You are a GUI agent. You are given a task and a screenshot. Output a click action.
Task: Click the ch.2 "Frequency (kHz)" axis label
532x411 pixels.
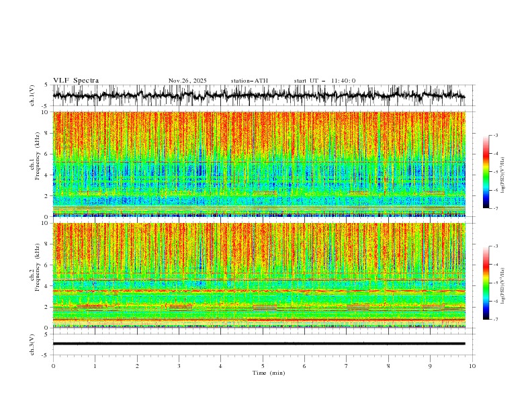[37, 267]
